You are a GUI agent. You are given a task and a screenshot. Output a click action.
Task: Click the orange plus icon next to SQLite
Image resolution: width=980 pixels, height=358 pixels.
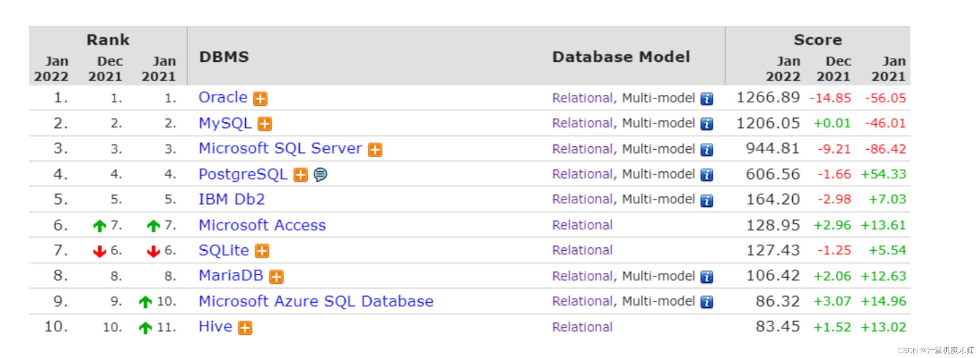click(x=262, y=251)
